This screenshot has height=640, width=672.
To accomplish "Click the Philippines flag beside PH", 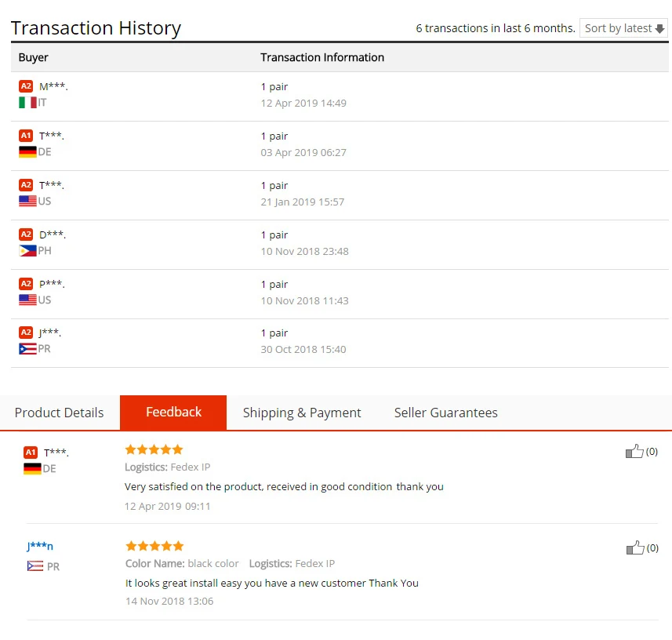I will [27, 250].
